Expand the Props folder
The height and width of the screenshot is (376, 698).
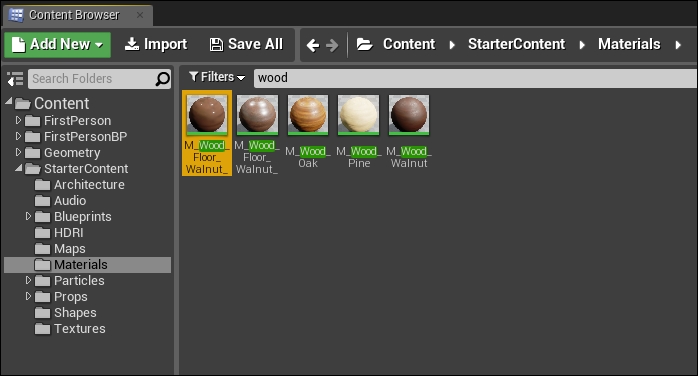click(x=28, y=296)
